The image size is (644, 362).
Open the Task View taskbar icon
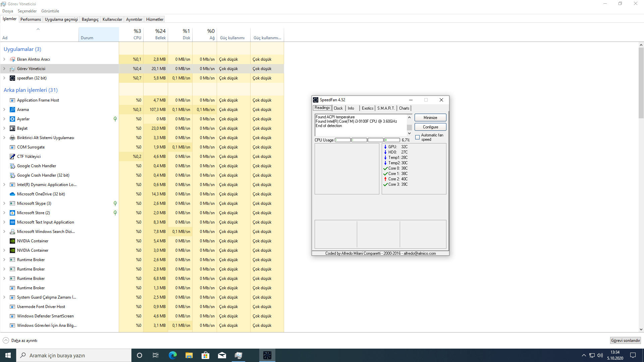click(156, 355)
